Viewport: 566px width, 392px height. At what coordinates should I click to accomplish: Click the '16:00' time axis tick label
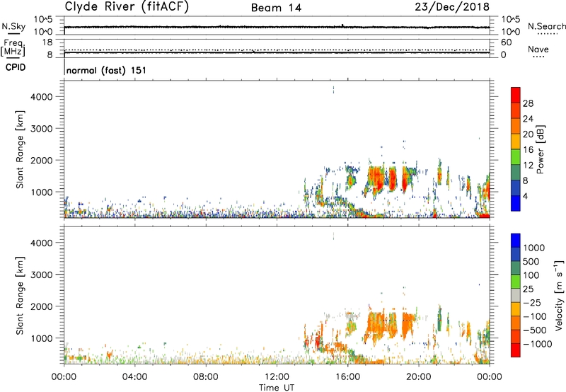[x=347, y=377]
